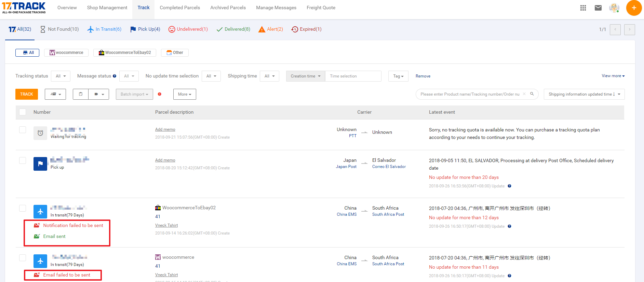Click the red alert indicator near Batch import
Image resolution: width=644 pixels, height=282 pixels.
click(160, 94)
